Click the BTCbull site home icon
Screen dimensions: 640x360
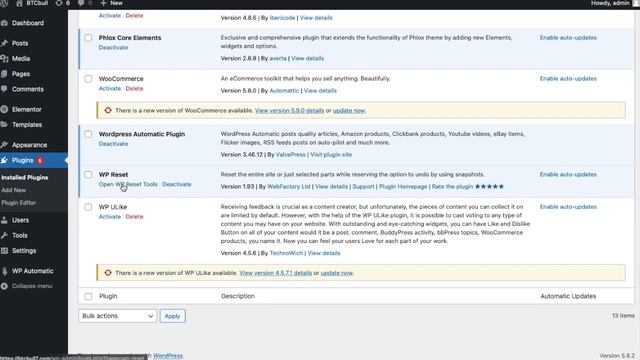point(19,3)
